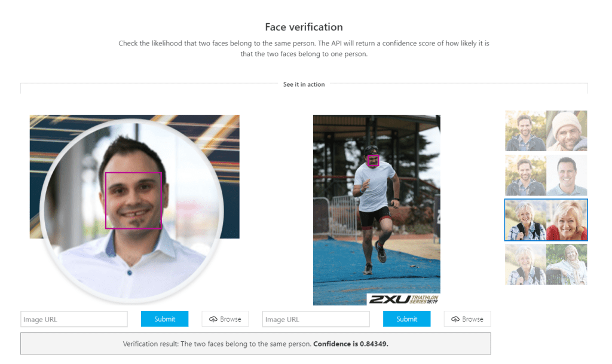Browse for a left image file
This screenshot has height=364, width=612.
point(225,319)
